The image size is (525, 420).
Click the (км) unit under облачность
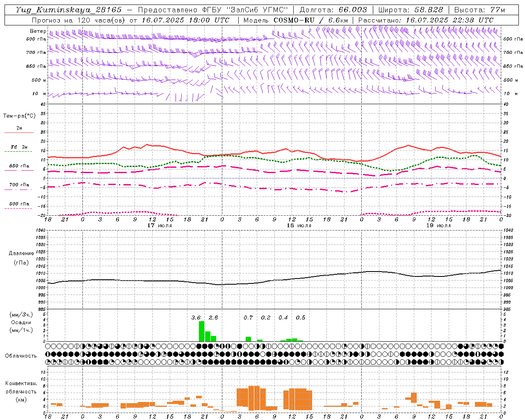pyautogui.click(x=21, y=399)
